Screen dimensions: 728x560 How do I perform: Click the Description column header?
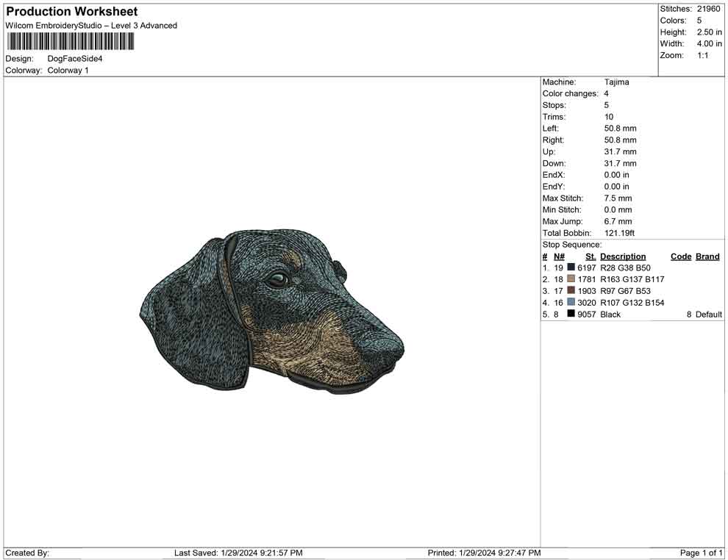[623, 256]
